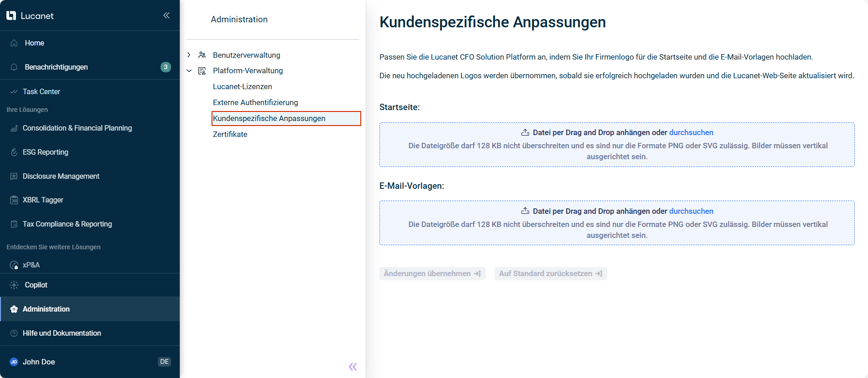The width and height of the screenshot is (868, 378).
Task: Click the Startseite file drop zone
Action: point(617,145)
